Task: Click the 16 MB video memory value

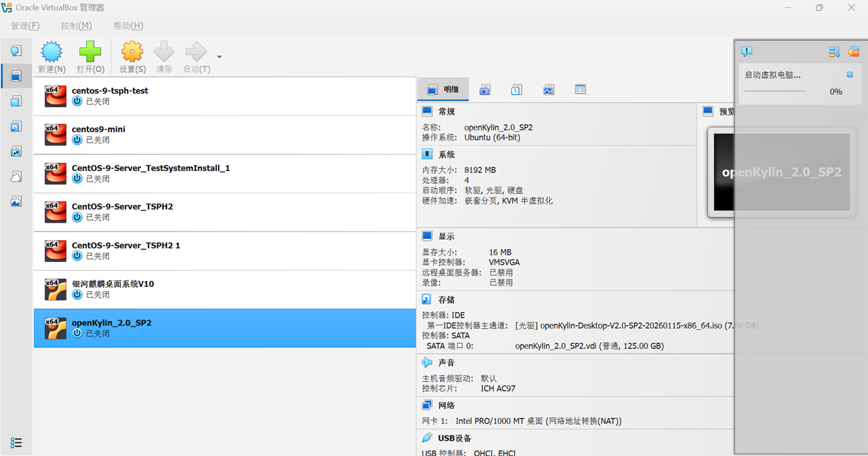Action: click(x=500, y=252)
